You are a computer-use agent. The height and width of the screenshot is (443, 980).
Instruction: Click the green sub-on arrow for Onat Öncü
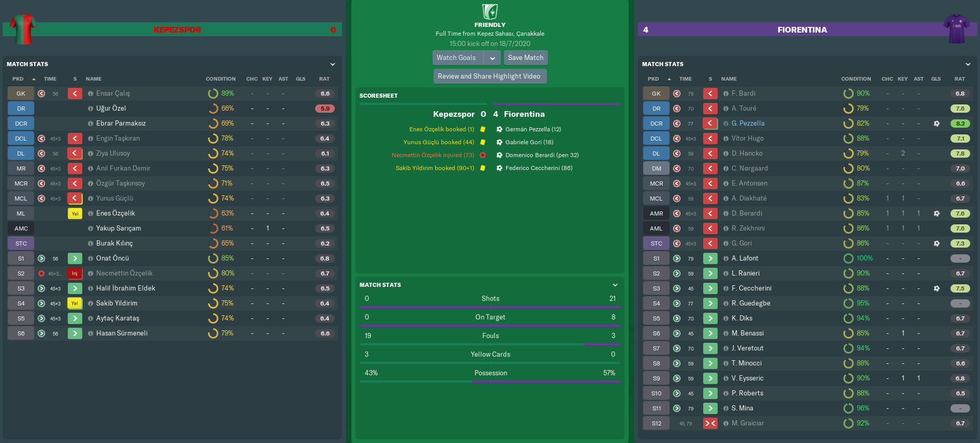75,258
